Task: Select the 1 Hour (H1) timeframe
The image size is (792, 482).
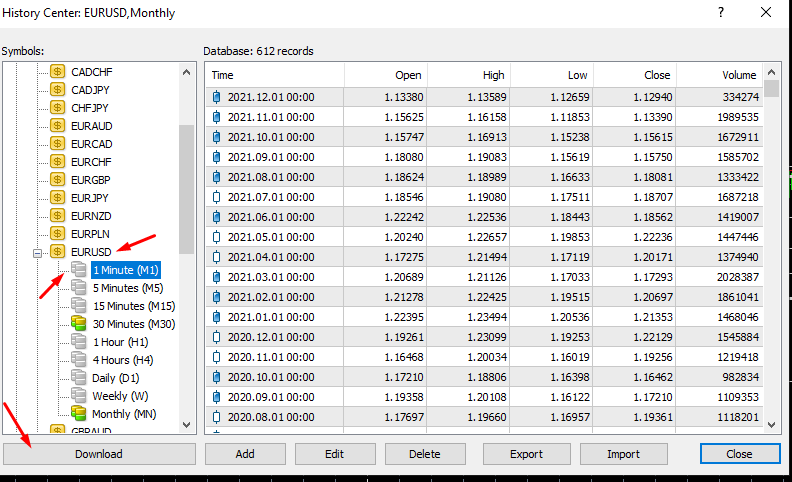Action: pyautogui.click(x=120, y=342)
